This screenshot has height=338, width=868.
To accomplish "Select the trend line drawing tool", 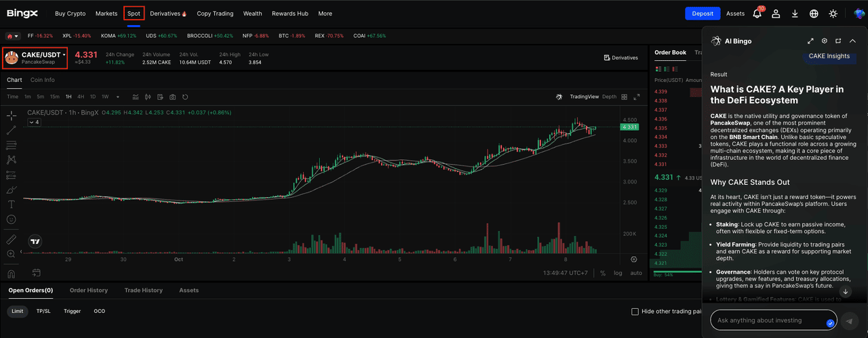I will coord(11,130).
